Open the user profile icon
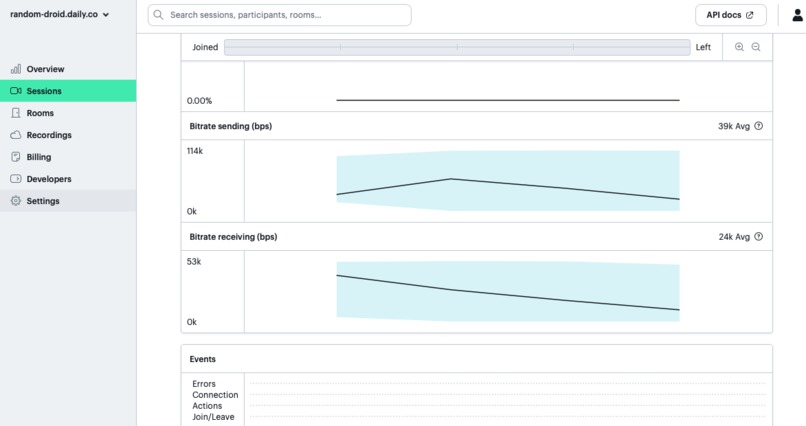 click(797, 15)
